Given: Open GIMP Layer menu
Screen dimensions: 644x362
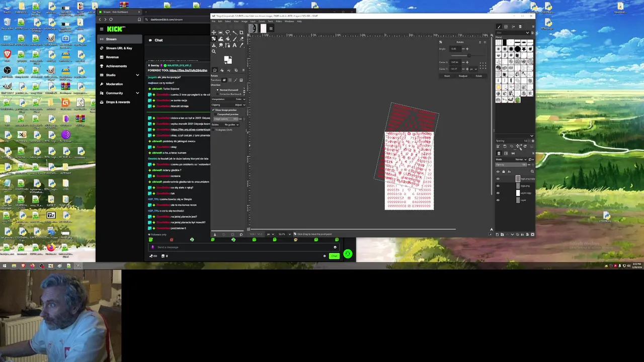Looking at the screenshot, I should (x=253, y=21).
